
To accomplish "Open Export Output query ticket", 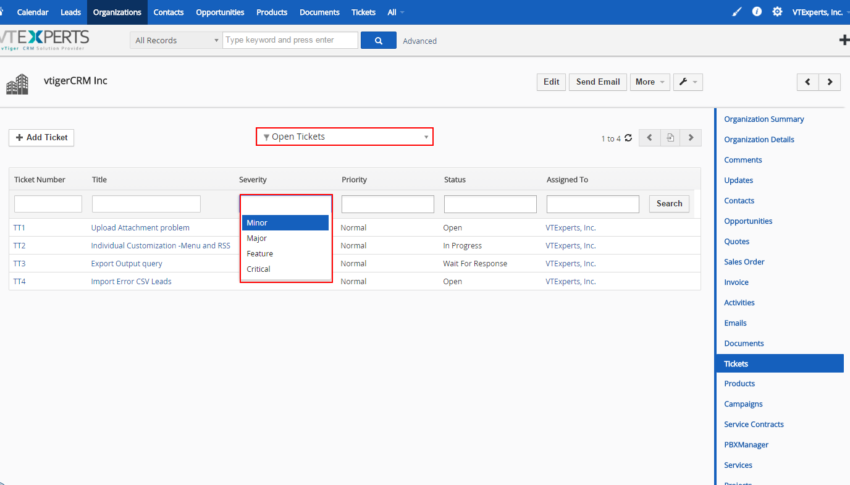I will [126, 263].
